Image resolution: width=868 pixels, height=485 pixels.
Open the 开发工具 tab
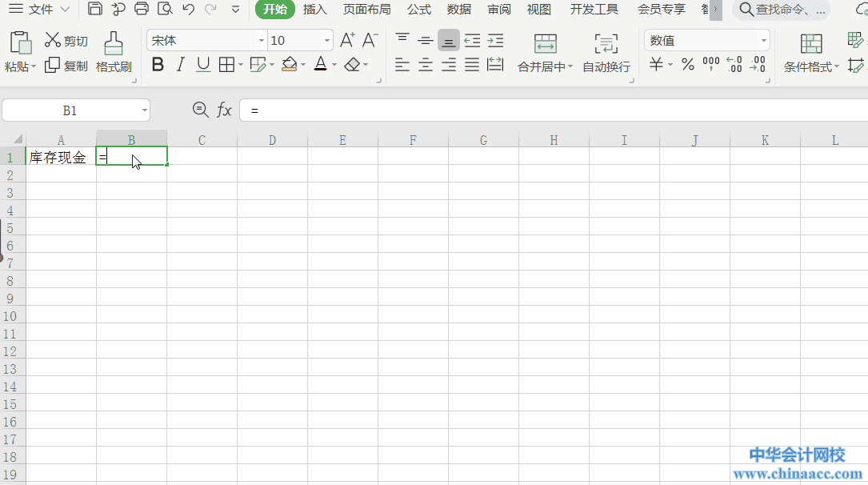coord(594,10)
